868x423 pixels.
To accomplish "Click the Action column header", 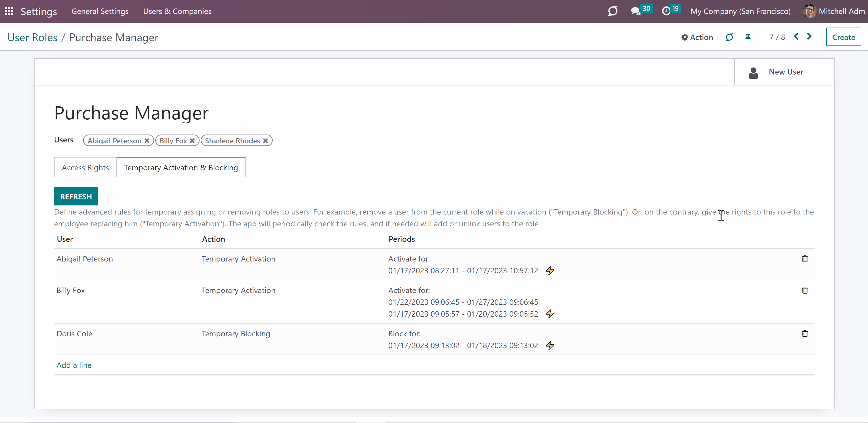I will click(214, 239).
